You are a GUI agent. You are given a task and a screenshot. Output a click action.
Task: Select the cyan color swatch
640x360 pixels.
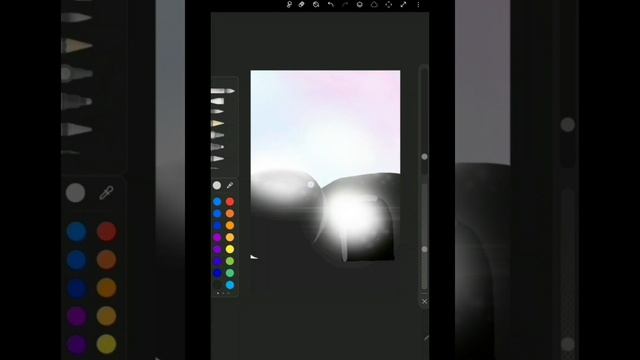tap(230, 285)
